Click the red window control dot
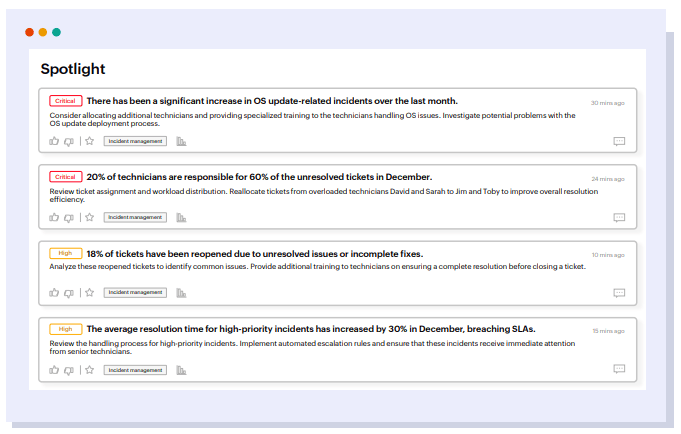Viewport: 681px width, 434px height. click(30, 32)
